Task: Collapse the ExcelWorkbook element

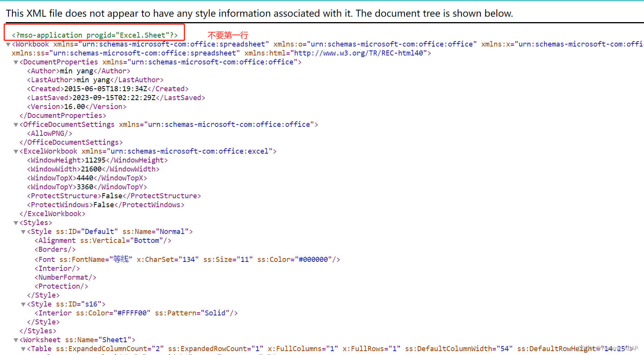Action: point(15,151)
